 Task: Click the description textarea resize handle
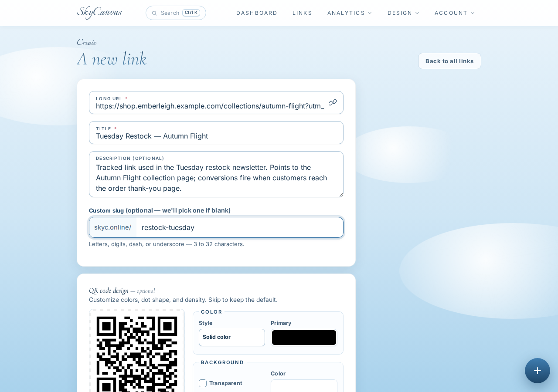340,194
